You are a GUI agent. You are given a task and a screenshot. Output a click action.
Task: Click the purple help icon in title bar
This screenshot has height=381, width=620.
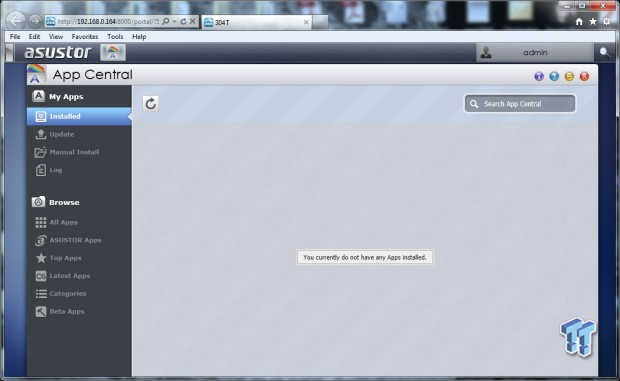point(539,76)
